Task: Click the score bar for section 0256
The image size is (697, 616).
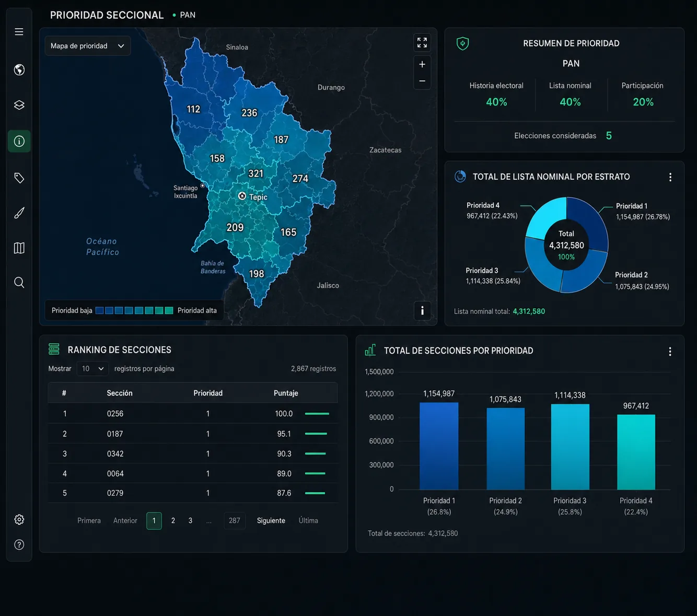Action: 317,414
